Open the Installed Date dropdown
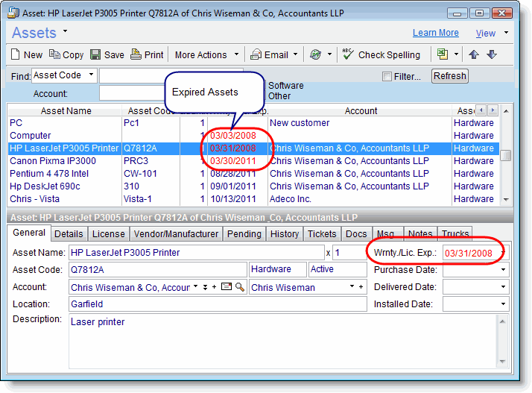This screenshot has width=532, height=393. 504,304
